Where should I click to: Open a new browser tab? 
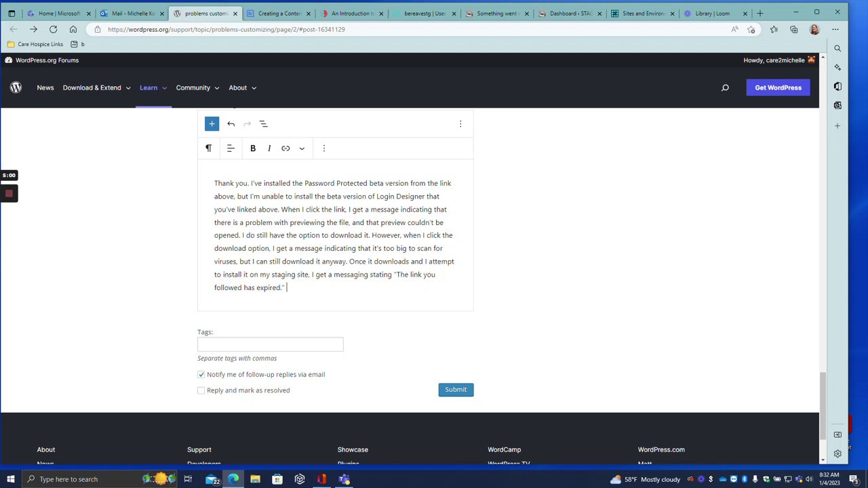(759, 14)
